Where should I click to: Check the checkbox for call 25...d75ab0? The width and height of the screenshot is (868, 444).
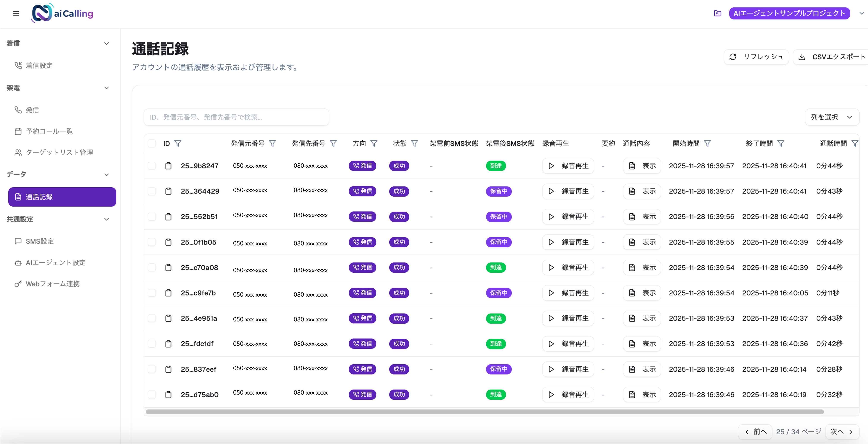[x=152, y=394]
